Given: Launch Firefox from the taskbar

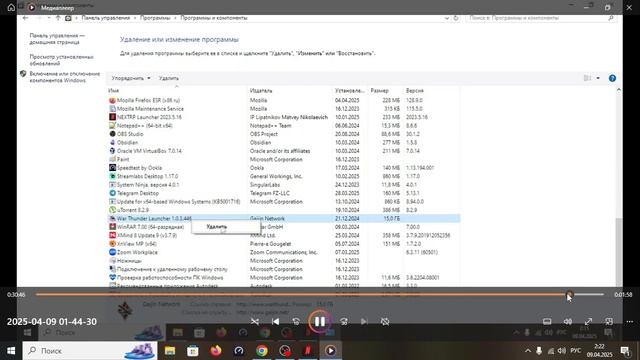Looking at the screenshot, I should tap(216, 351).
